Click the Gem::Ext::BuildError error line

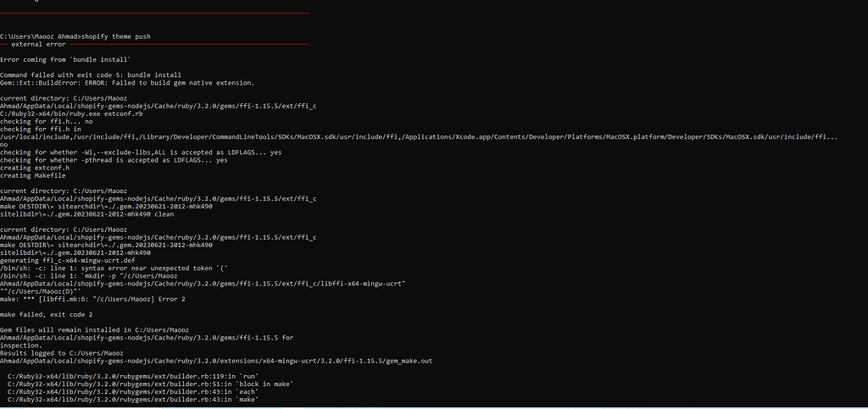pos(127,82)
